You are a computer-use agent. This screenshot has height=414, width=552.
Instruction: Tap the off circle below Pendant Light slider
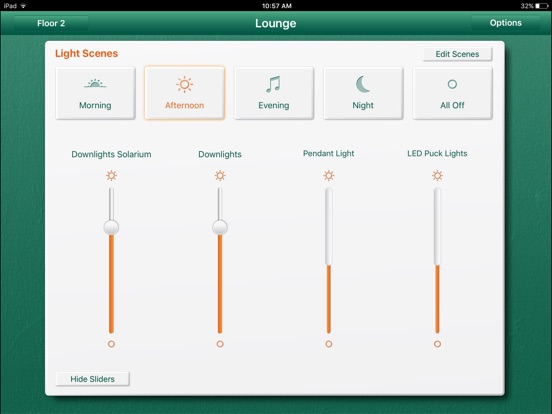(x=329, y=344)
